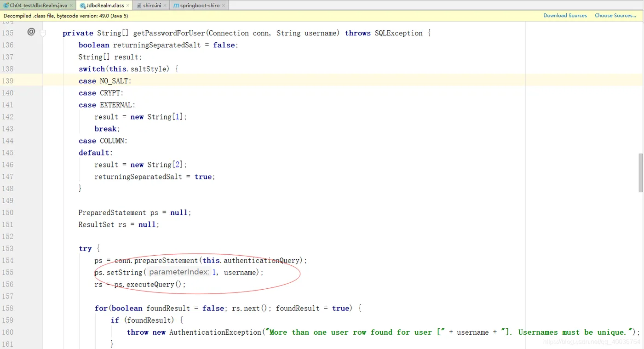Click 'String[] result;' declaration
The height and width of the screenshot is (349, 644).
110,57
